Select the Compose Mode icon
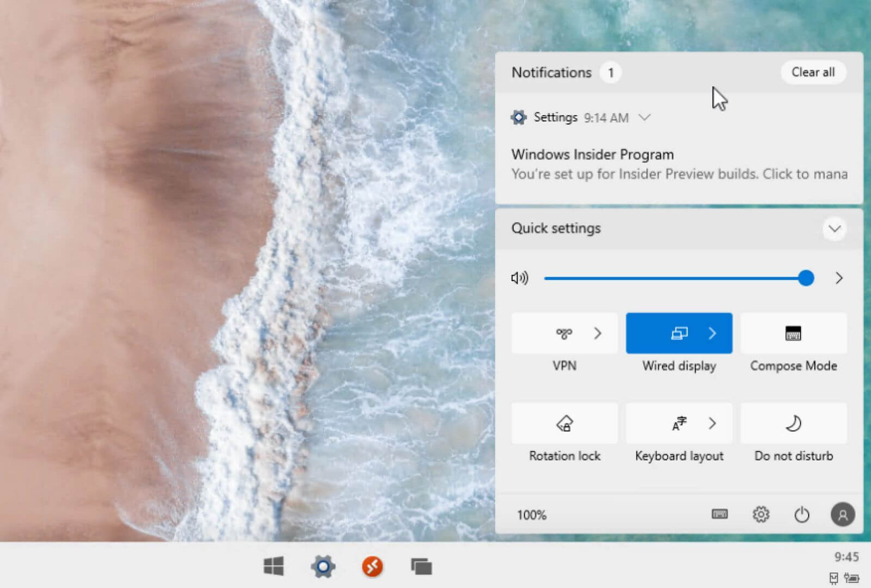Screen dimensions: 871x588 click(793, 333)
